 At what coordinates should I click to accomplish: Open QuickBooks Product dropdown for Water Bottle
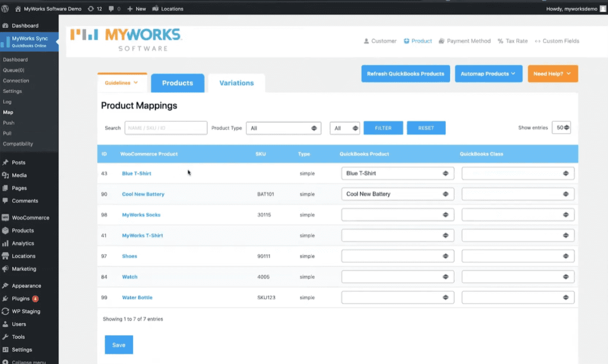click(x=397, y=297)
